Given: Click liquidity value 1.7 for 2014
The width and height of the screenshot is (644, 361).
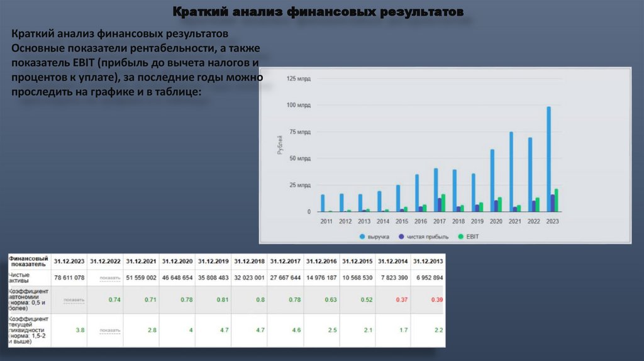Looking at the screenshot, I should click(404, 330).
